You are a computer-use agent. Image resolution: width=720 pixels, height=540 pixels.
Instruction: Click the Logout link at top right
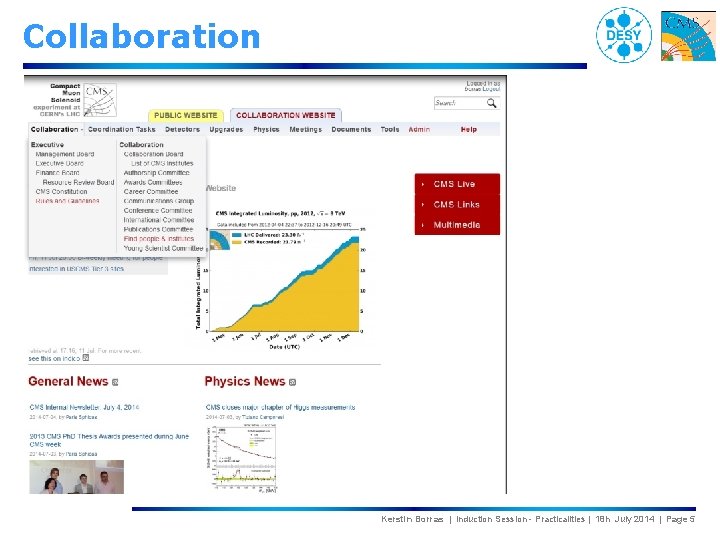click(491, 90)
